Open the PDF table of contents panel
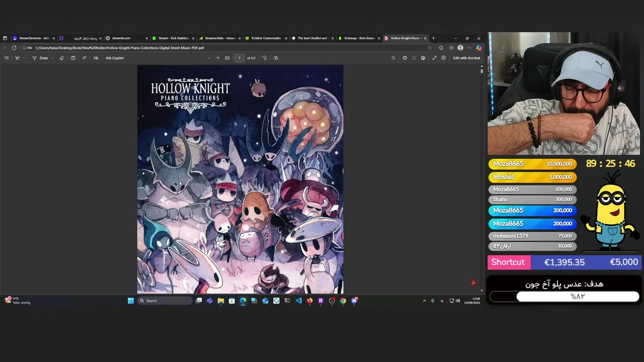 (7, 58)
